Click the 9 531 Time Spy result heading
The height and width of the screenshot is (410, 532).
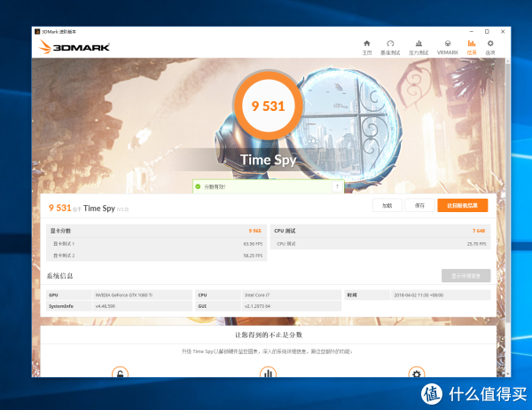[x=88, y=208]
